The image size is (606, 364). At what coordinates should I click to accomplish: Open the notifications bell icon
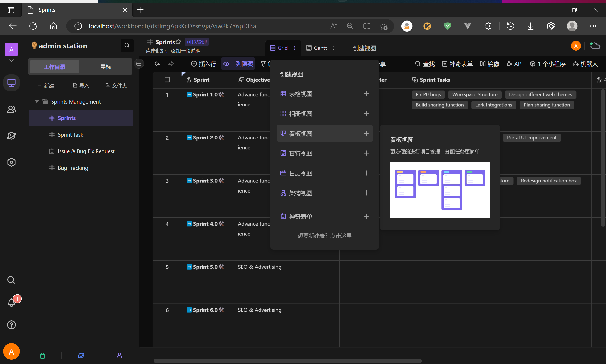[11, 302]
